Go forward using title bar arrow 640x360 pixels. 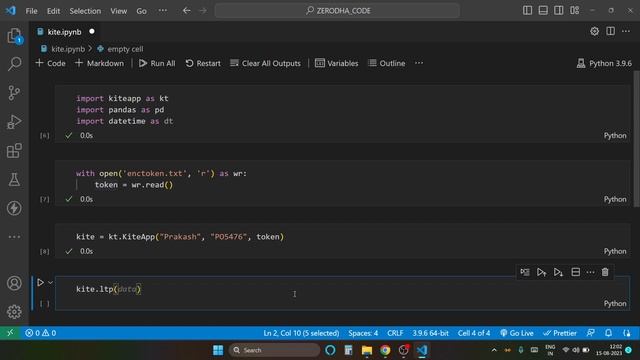tap(203, 11)
